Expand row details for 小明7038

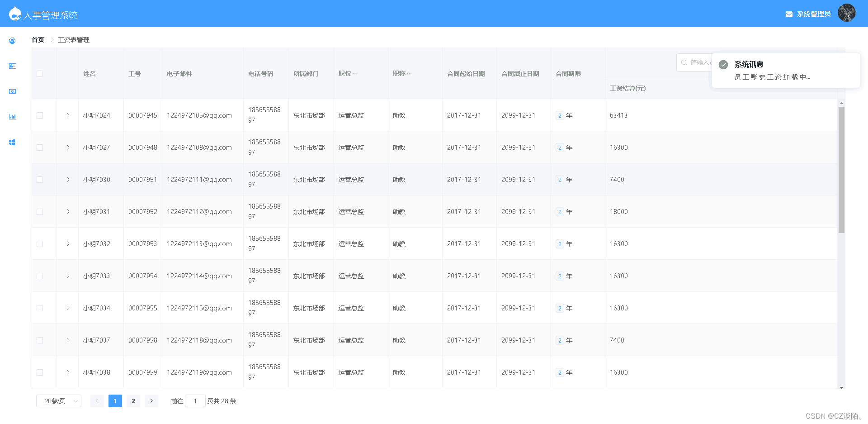pyautogui.click(x=68, y=372)
